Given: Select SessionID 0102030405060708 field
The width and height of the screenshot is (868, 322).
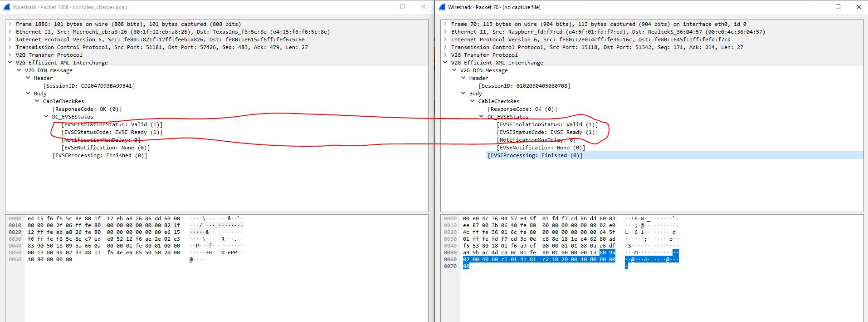Looking at the screenshot, I should 524,86.
